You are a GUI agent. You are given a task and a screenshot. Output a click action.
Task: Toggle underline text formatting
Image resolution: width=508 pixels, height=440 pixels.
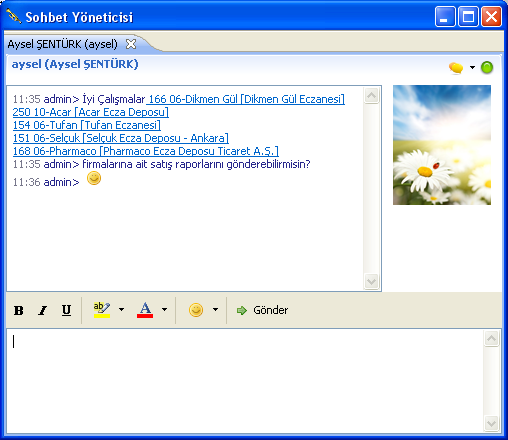click(66, 310)
